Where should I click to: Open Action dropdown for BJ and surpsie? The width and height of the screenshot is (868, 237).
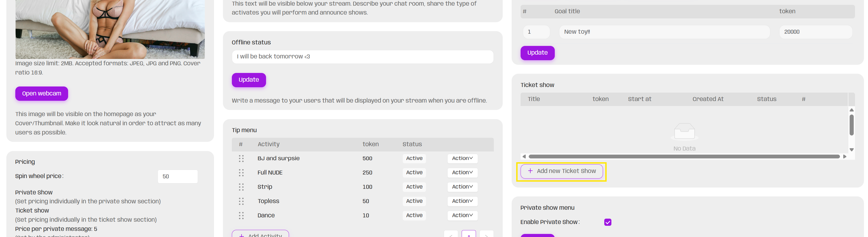coord(462,158)
